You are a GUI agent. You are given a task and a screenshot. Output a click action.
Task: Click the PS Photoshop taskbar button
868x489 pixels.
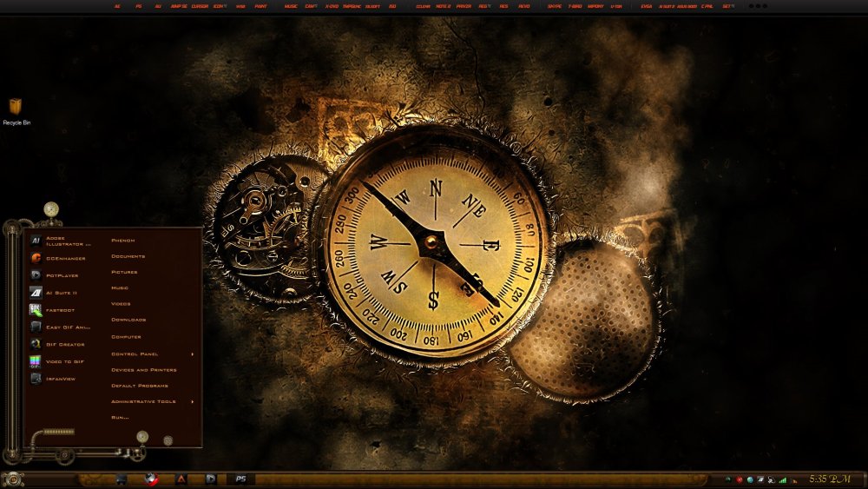[241, 479]
